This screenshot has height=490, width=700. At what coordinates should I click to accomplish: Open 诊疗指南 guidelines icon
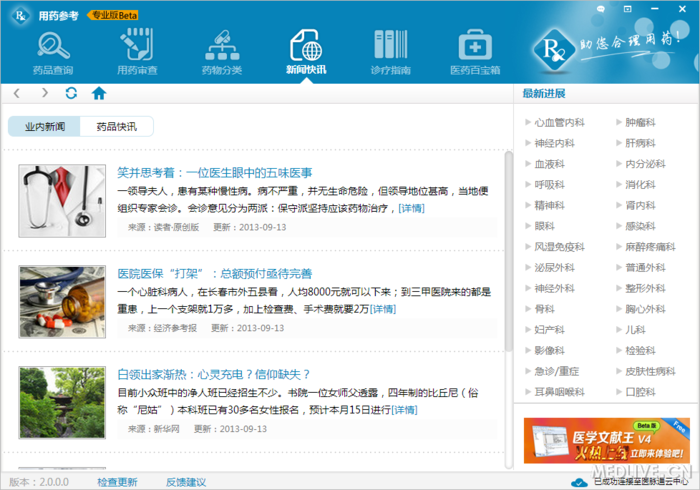[391, 52]
